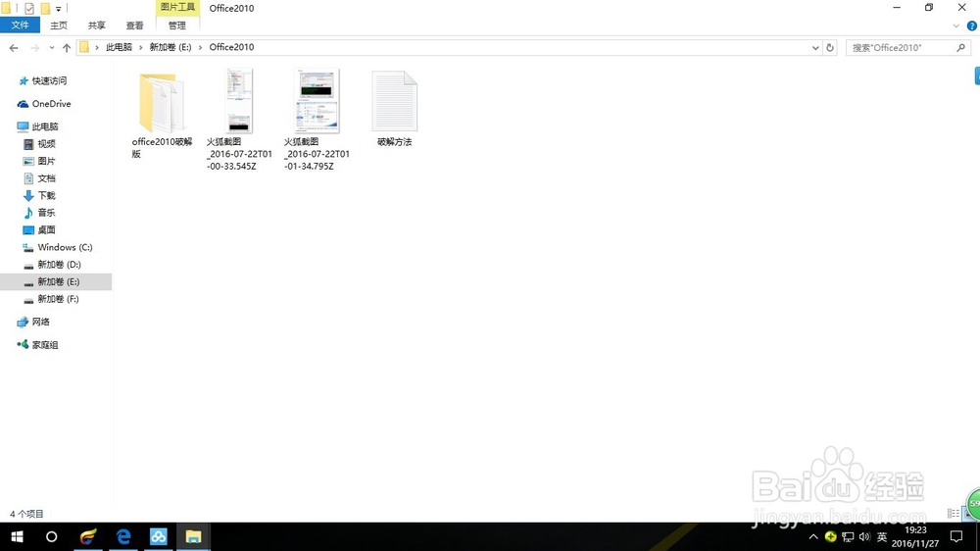Click the search Office2010 input box
This screenshot has height=551, width=980.
click(900, 47)
